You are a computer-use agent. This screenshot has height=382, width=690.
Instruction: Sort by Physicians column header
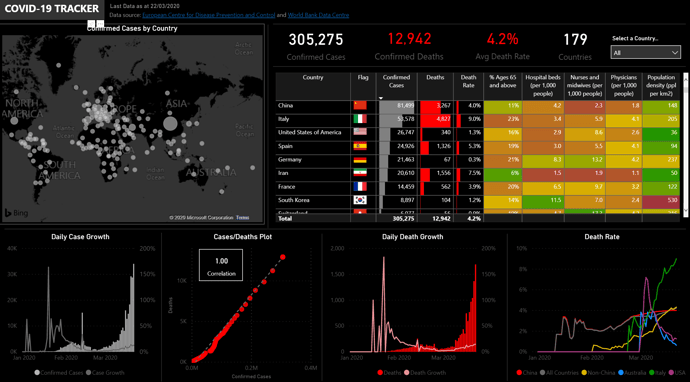click(624, 85)
